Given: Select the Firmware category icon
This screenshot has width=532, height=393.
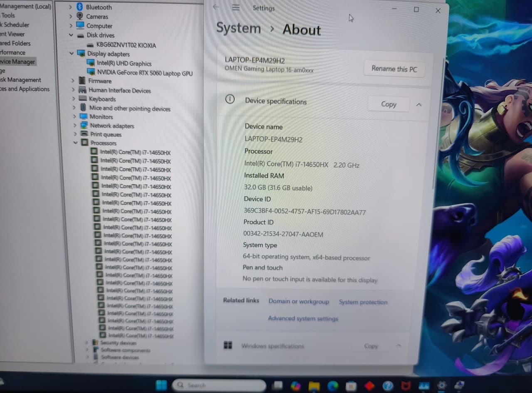Looking at the screenshot, I should 82,81.
